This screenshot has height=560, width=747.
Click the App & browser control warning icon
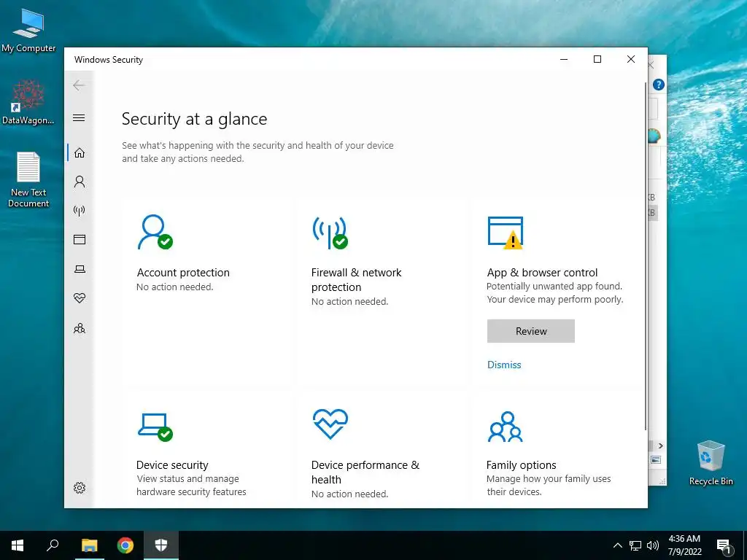pos(506,233)
